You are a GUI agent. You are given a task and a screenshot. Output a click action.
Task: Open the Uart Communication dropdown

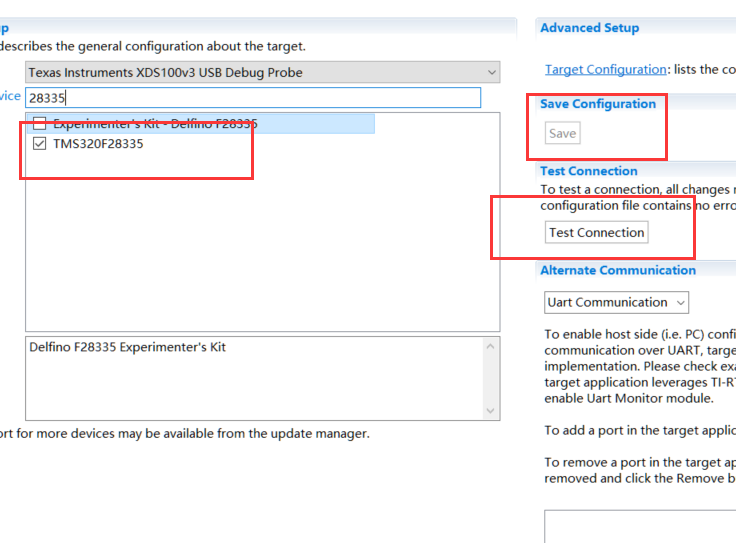616,302
